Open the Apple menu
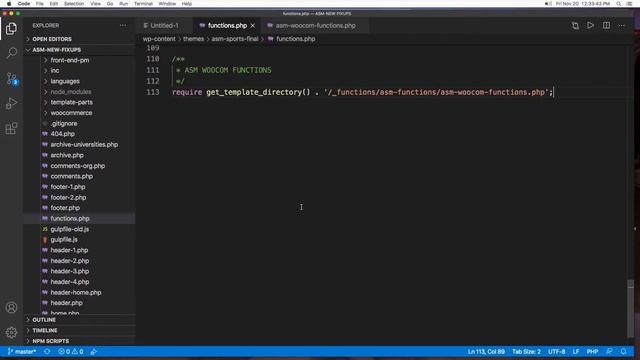 coord(9,4)
